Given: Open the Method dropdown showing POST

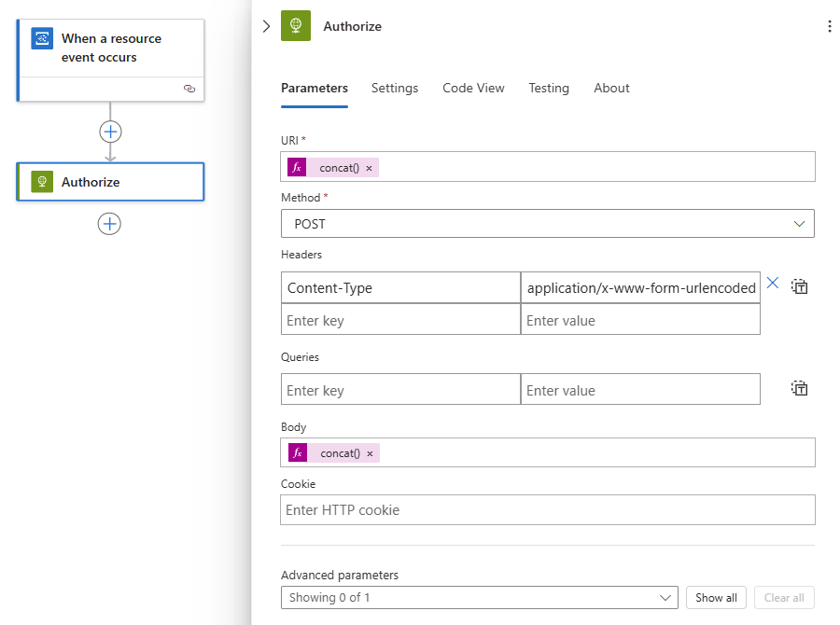Looking at the screenshot, I should [548, 223].
